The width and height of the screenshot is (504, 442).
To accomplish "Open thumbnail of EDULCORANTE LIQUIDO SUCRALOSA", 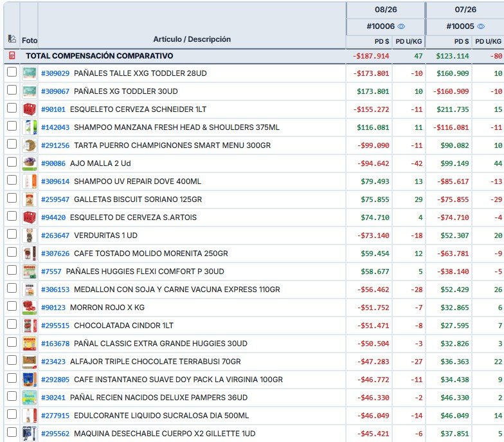I will point(30,416).
